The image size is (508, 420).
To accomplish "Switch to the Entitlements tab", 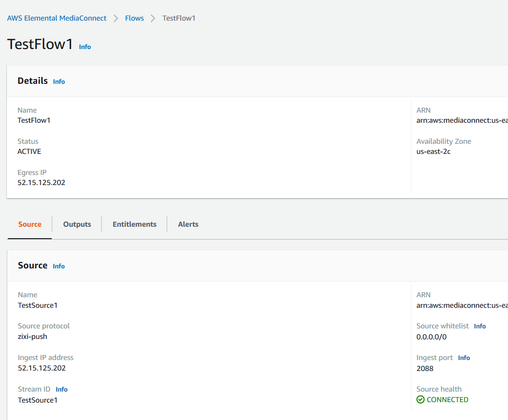I will point(135,224).
